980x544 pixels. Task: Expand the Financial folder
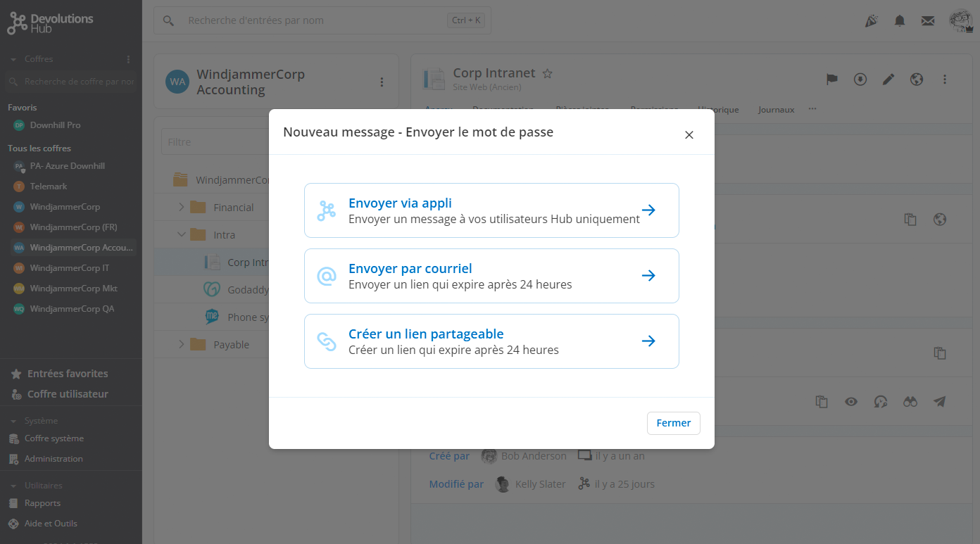point(181,208)
